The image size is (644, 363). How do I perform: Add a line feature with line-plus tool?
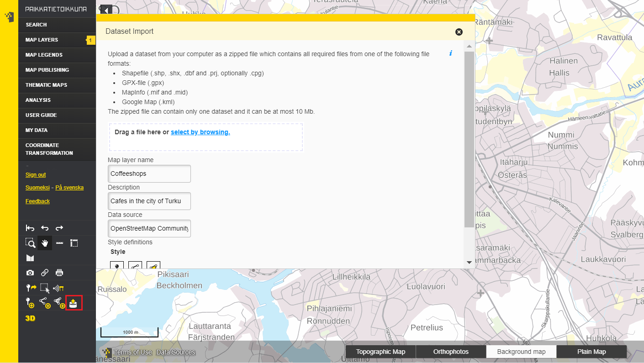pos(45,303)
